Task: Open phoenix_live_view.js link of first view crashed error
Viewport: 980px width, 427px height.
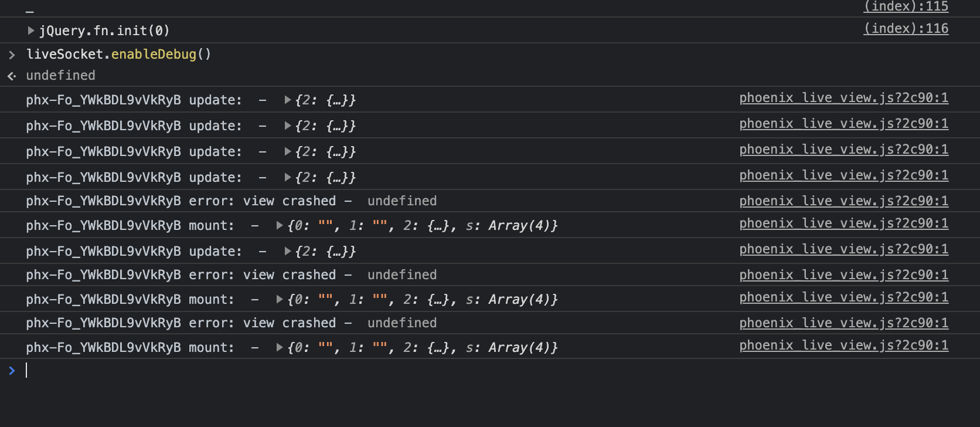Action: pyautogui.click(x=844, y=201)
